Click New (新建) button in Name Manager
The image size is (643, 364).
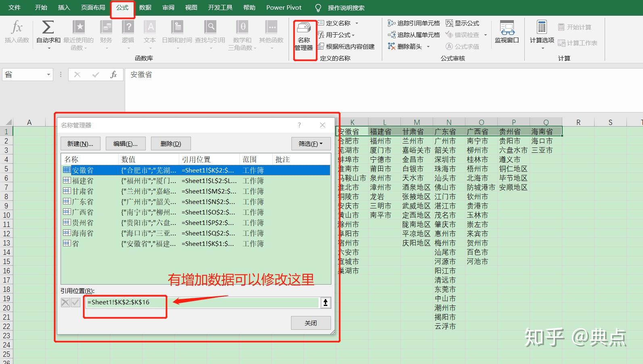80,144
